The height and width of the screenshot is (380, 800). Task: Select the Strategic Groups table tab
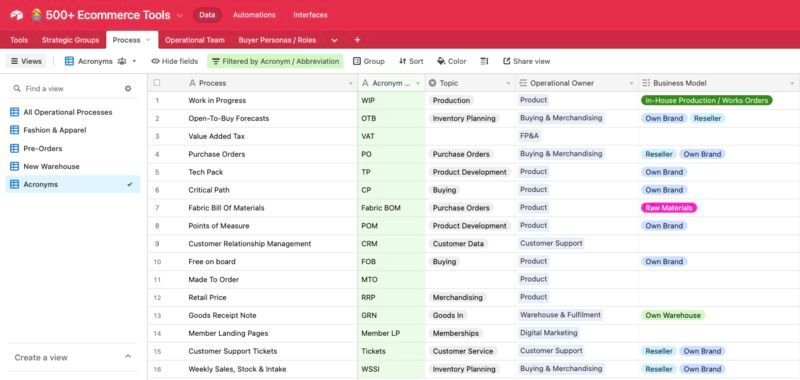(x=70, y=40)
